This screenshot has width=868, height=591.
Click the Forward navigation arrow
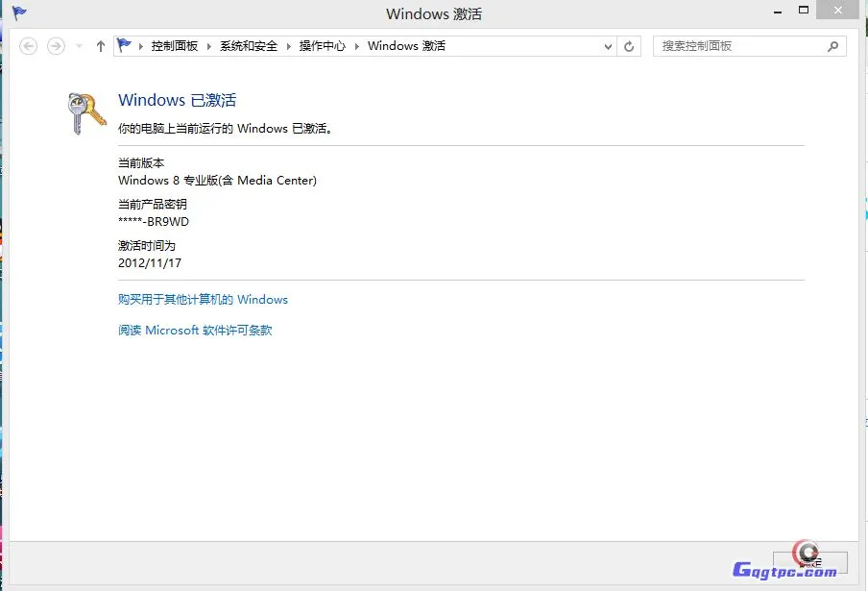click(56, 46)
